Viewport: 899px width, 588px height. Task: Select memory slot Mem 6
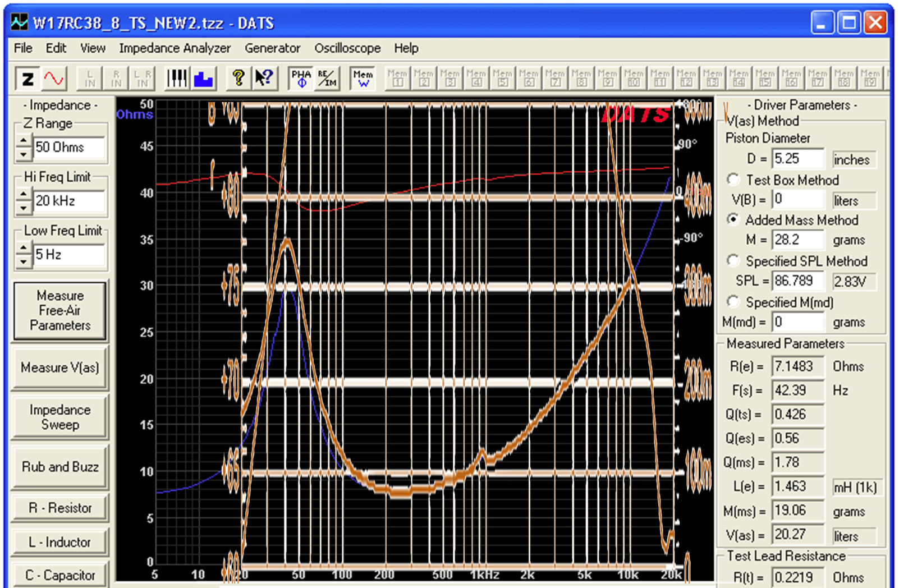[529, 79]
